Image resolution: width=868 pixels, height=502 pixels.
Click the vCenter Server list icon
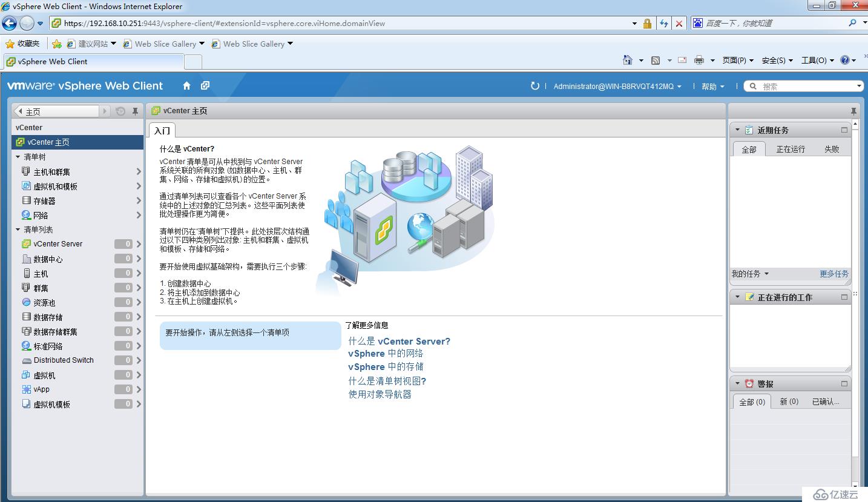(26, 244)
